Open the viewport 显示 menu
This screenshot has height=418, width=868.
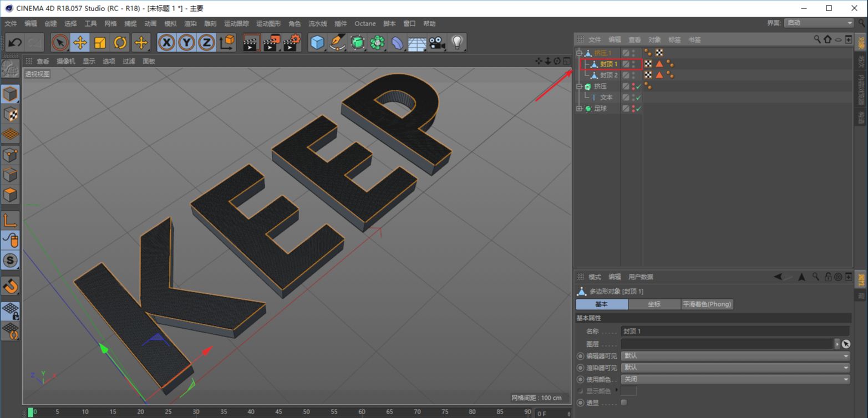click(89, 62)
